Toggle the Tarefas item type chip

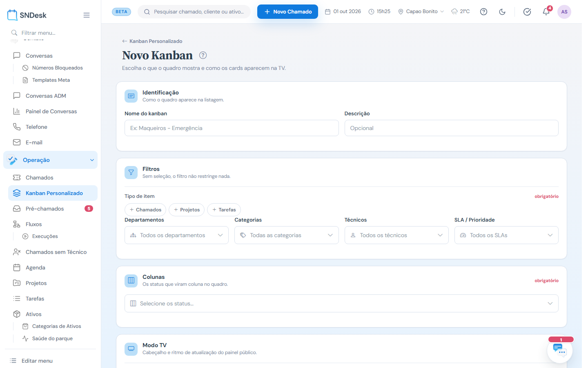[224, 210]
